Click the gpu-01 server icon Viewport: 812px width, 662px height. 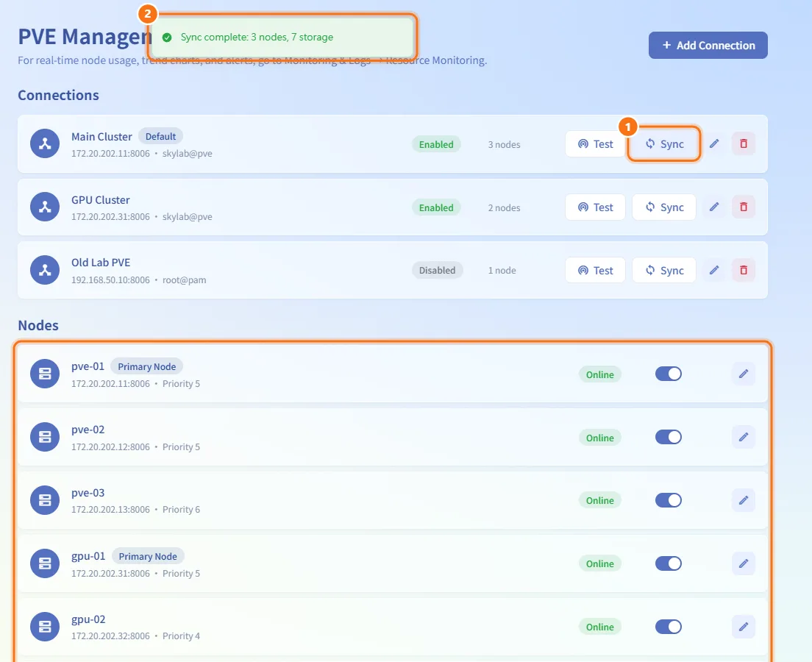[45, 563]
